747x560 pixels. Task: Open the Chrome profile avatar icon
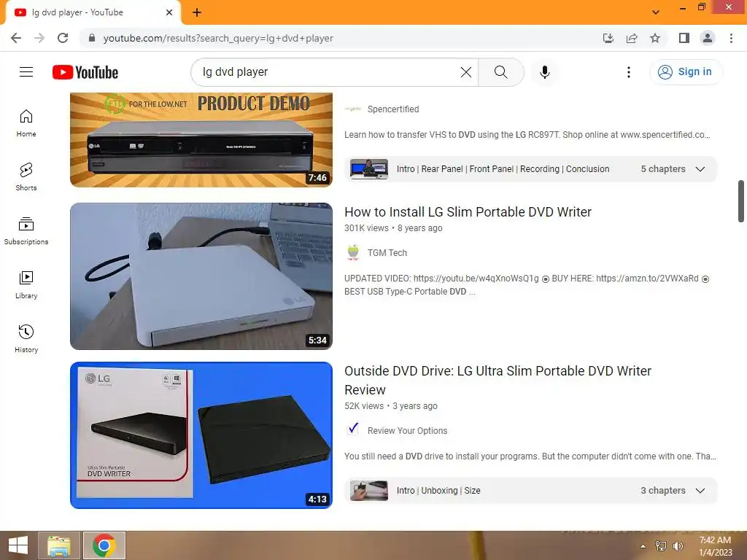pos(708,38)
